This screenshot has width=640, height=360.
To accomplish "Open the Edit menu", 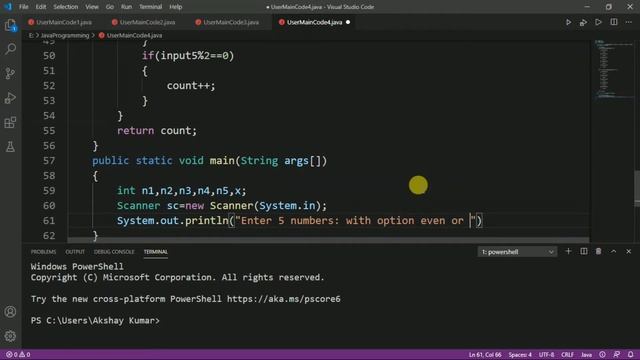I will 41,7.
